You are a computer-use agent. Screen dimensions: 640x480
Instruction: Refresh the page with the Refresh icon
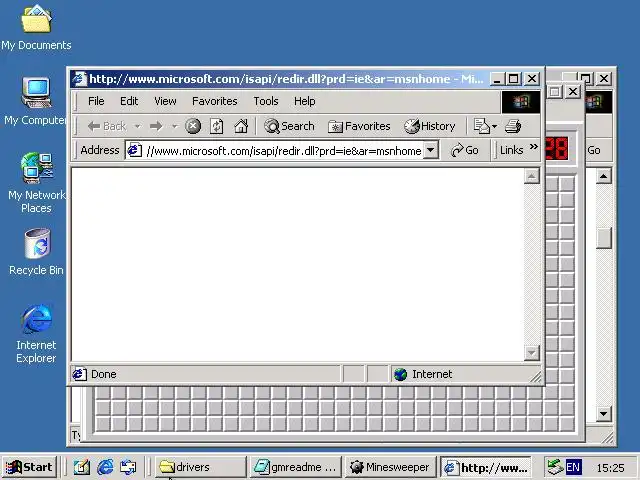click(x=217, y=126)
